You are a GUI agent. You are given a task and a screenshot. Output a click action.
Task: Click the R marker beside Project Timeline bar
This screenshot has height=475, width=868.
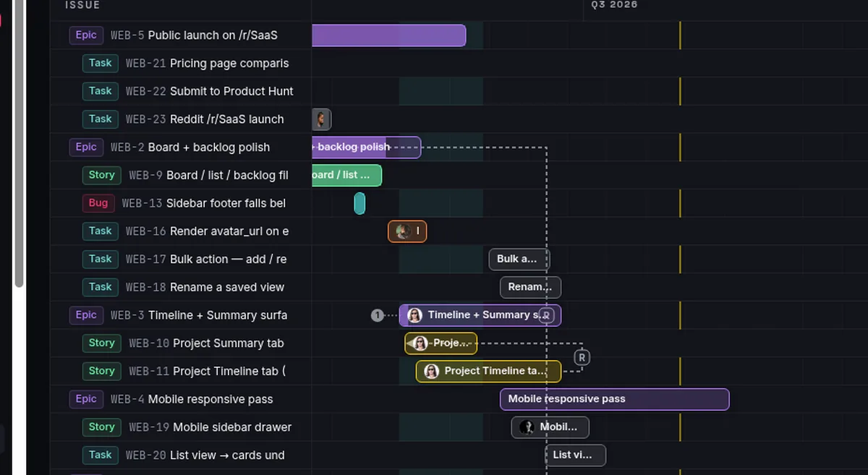tap(582, 357)
